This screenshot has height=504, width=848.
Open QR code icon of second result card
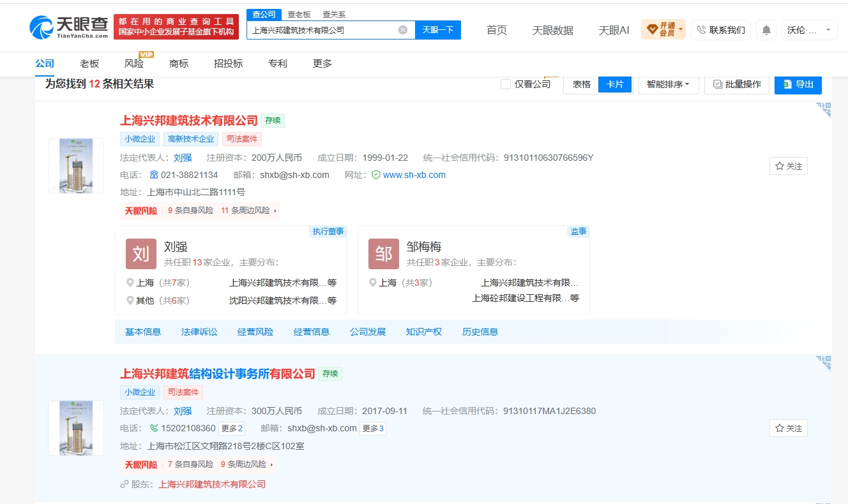click(x=824, y=364)
